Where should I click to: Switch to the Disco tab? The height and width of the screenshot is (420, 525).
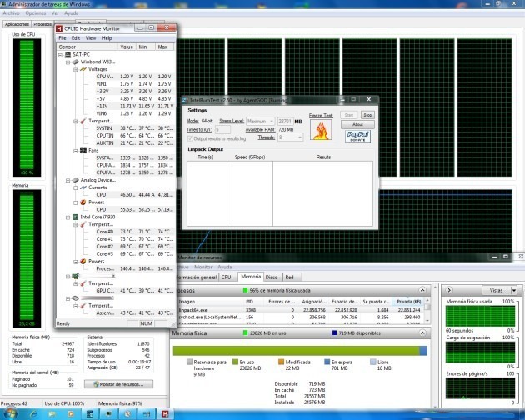coord(272,277)
